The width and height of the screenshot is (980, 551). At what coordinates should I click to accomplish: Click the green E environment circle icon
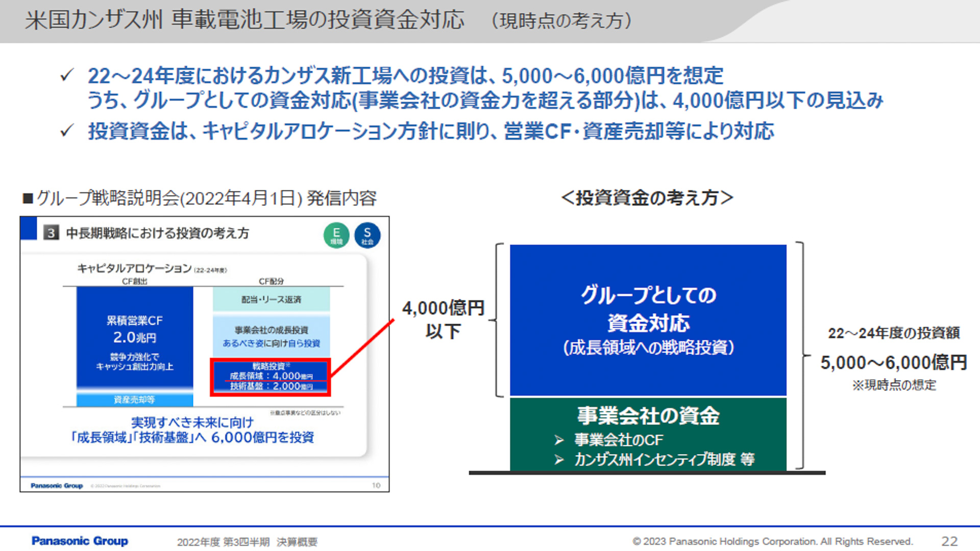336,235
